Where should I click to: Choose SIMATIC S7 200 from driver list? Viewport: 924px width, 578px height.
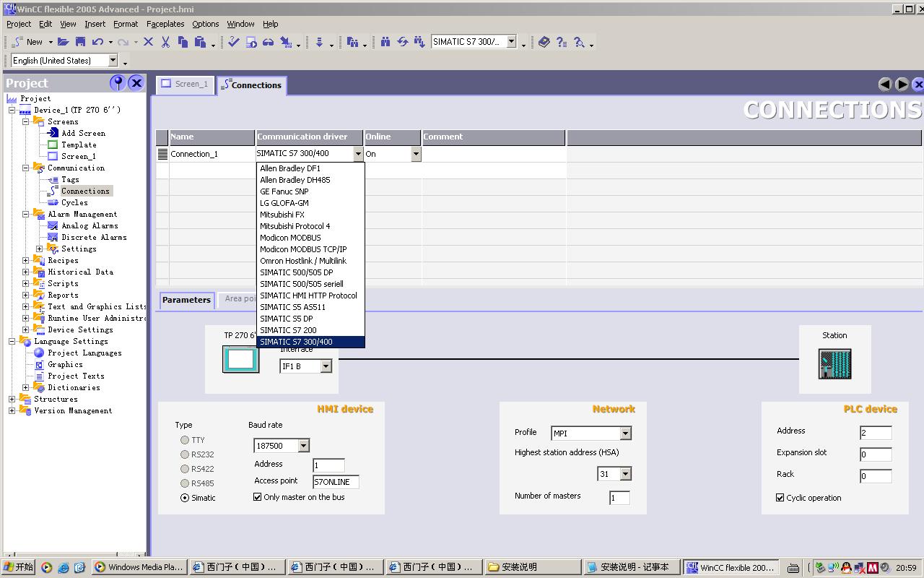pos(288,330)
